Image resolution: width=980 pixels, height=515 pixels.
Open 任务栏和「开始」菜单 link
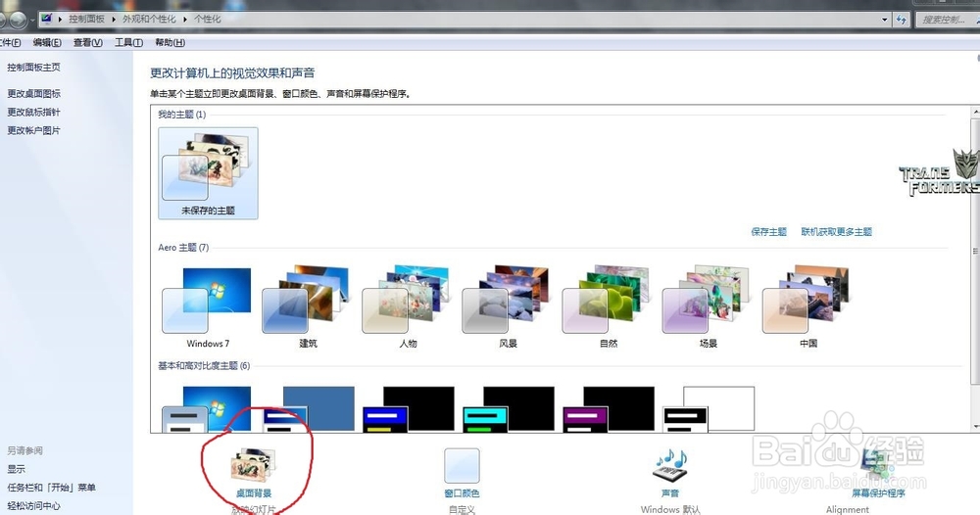click(51, 488)
